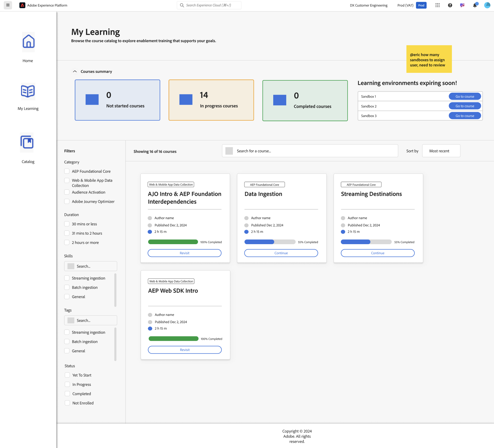
Task: Check Batch ingestion under Tags
Action: (x=67, y=341)
